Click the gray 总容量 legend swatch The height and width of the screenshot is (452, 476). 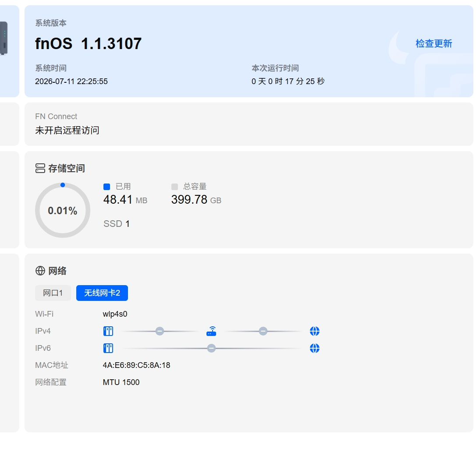174,187
